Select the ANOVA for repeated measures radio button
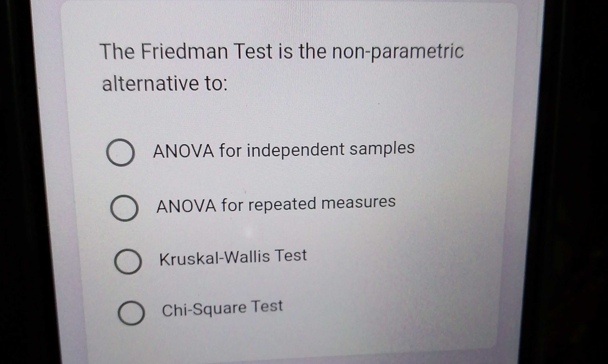 (125, 208)
